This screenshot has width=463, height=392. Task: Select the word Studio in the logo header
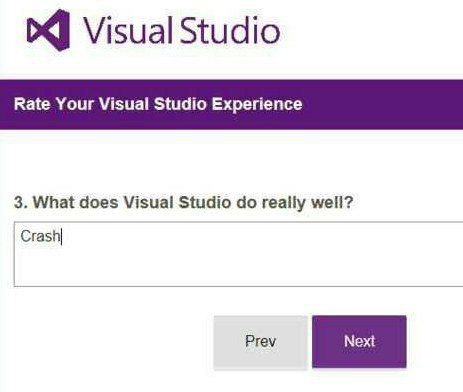pyautogui.click(x=230, y=30)
